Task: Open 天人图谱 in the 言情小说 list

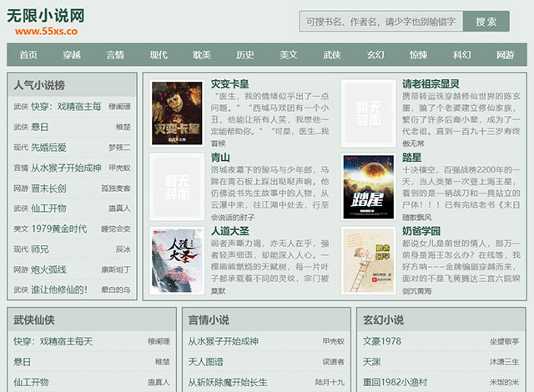Action: point(205,362)
